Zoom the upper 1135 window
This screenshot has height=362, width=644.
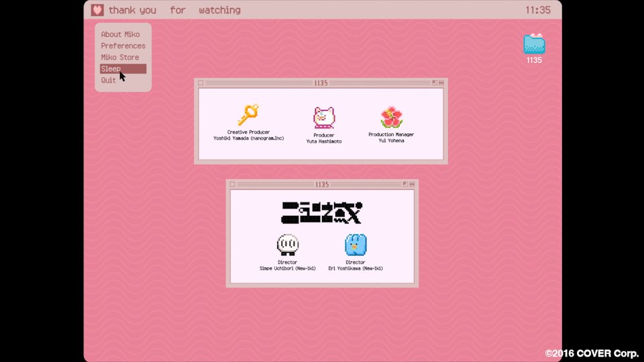434,83
